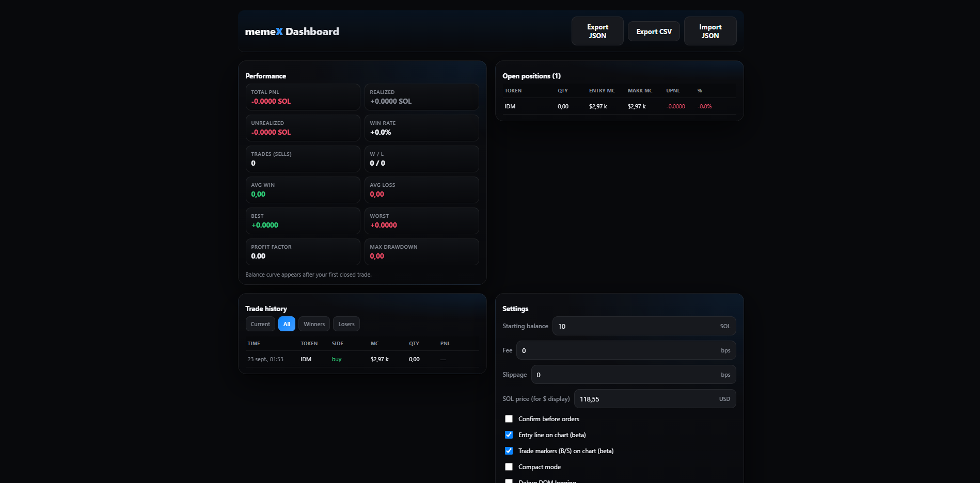Click the PROFIT FACTOR stat card
Screen dimensions: 980x483
pos(303,252)
